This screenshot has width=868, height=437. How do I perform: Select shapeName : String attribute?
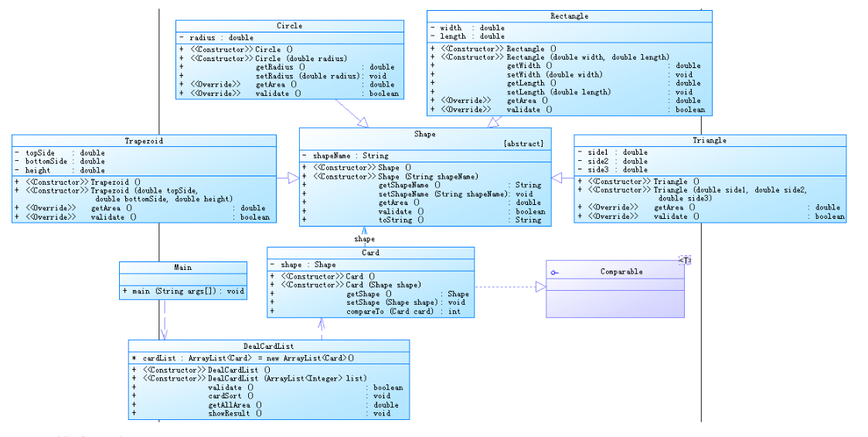(350, 155)
